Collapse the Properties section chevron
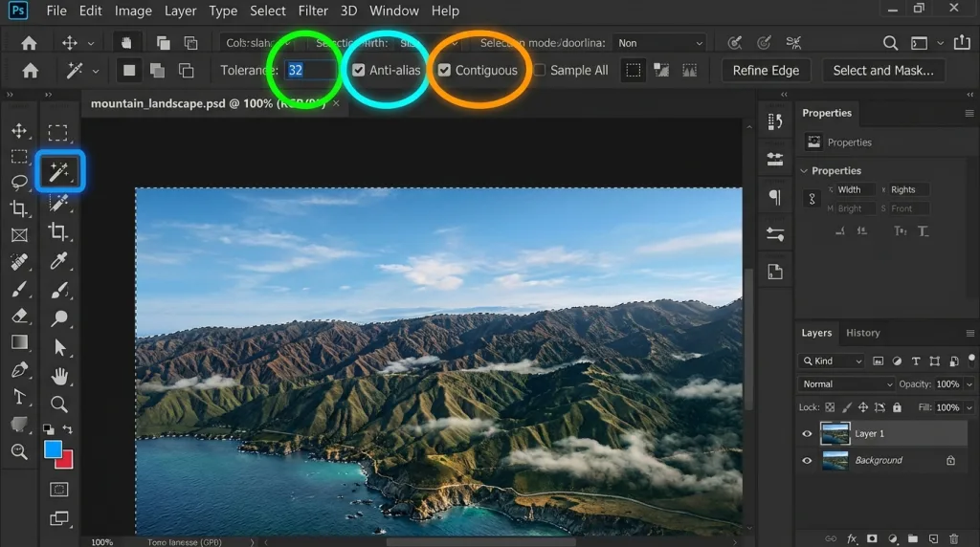This screenshot has height=547, width=980. (804, 170)
